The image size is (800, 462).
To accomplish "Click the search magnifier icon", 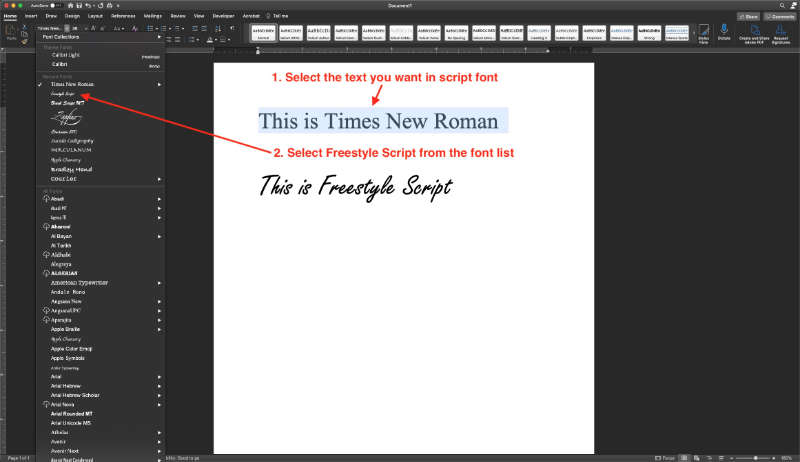I will 782,6.
